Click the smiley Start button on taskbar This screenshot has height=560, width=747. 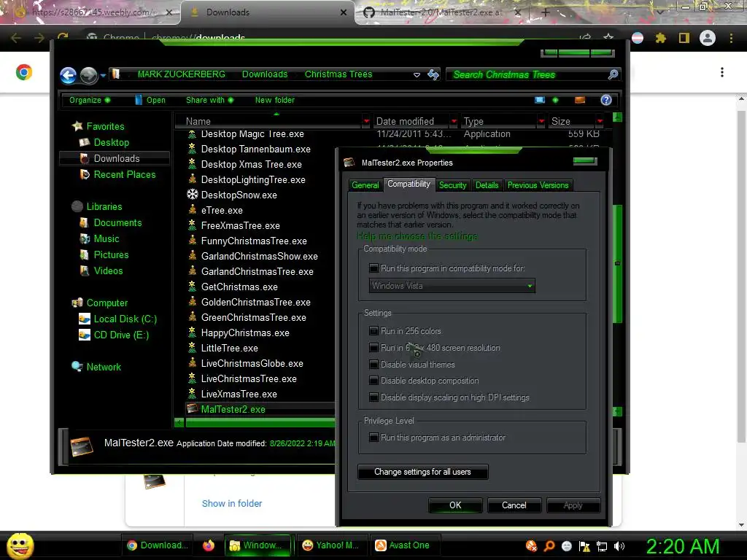[x=20, y=545]
